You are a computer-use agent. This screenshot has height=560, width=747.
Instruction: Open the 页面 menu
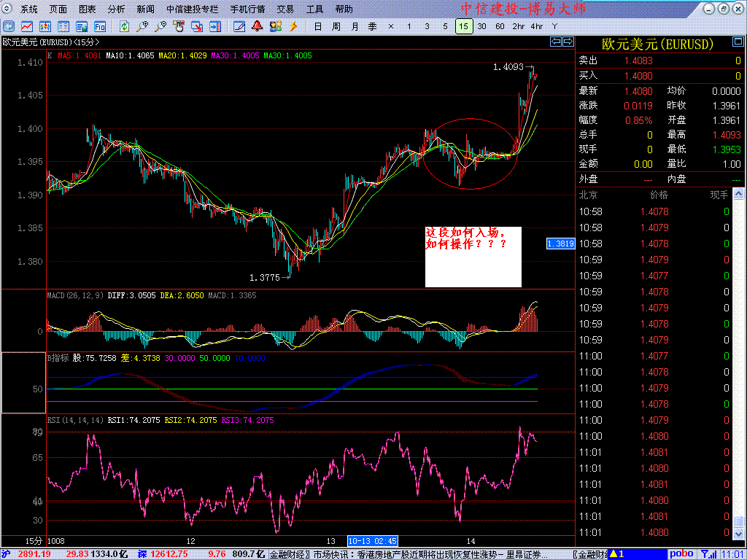(x=58, y=9)
